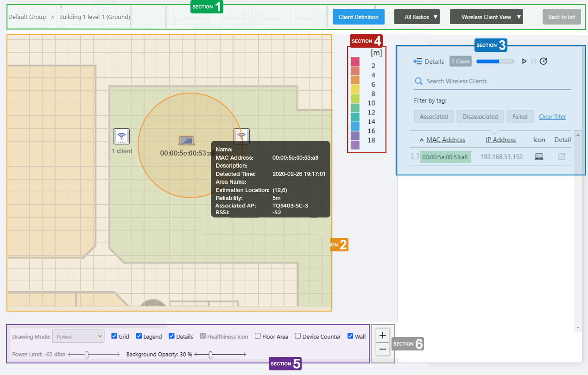Image resolution: width=588 pixels, height=375 pixels.
Task: Open the All Radios dropdown
Action: tap(417, 17)
